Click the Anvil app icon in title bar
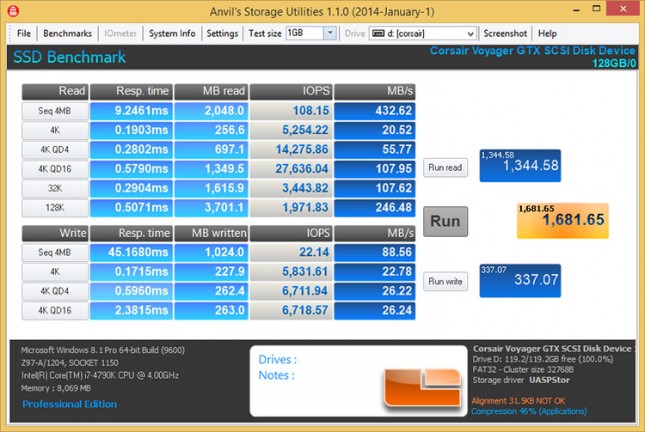This screenshot has height=432, width=645. point(13,11)
